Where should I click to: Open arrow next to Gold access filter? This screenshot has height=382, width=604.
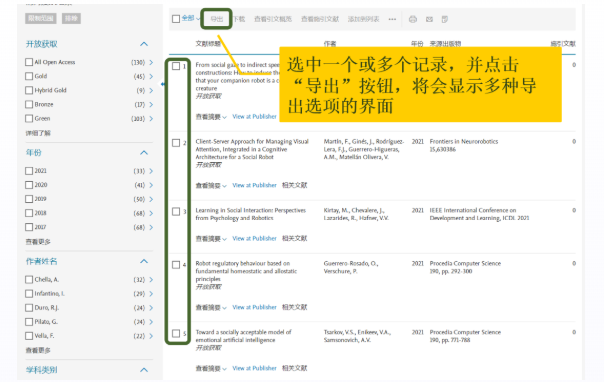(x=151, y=76)
